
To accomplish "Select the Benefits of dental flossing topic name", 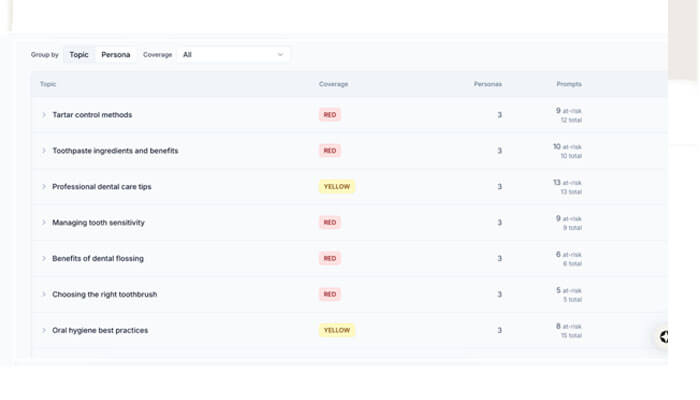I will coord(98,258).
